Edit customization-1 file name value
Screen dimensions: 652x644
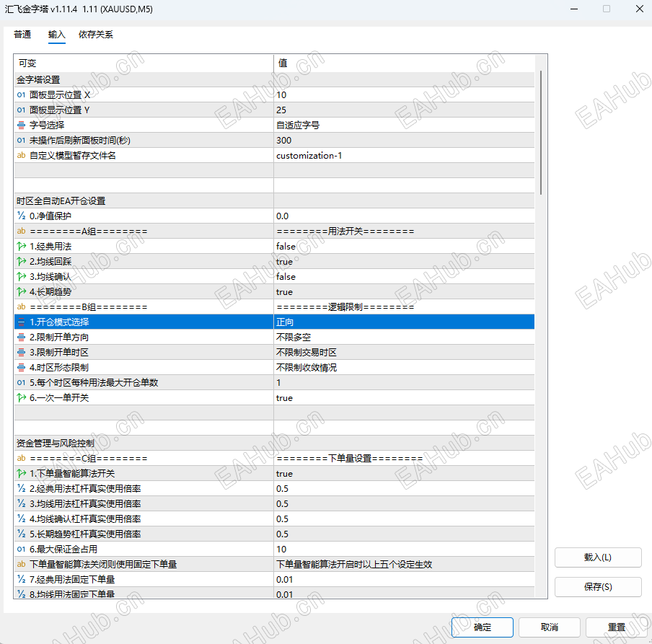pyautogui.click(x=404, y=156)
